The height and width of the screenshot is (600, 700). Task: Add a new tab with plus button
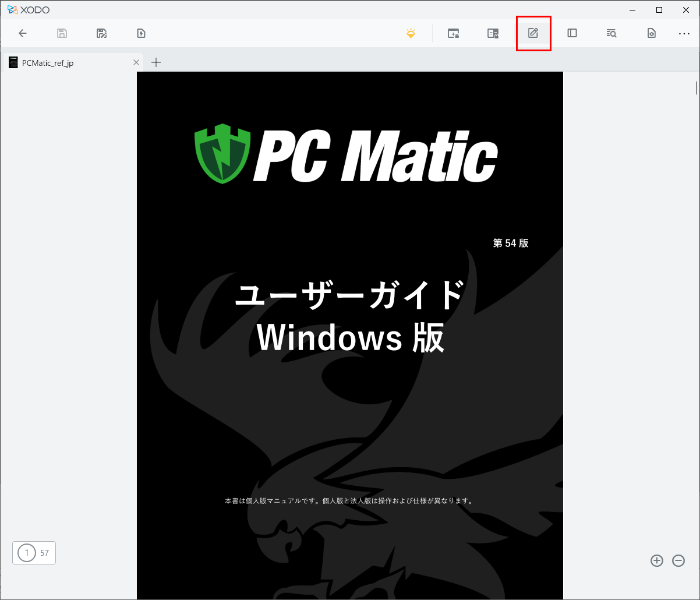[156, 62]
